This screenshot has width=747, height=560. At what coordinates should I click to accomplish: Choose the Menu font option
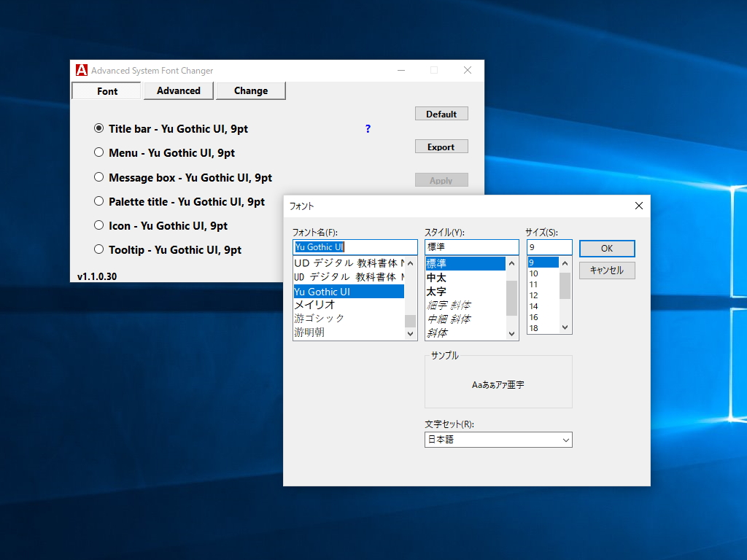click(x=98, y=153)
